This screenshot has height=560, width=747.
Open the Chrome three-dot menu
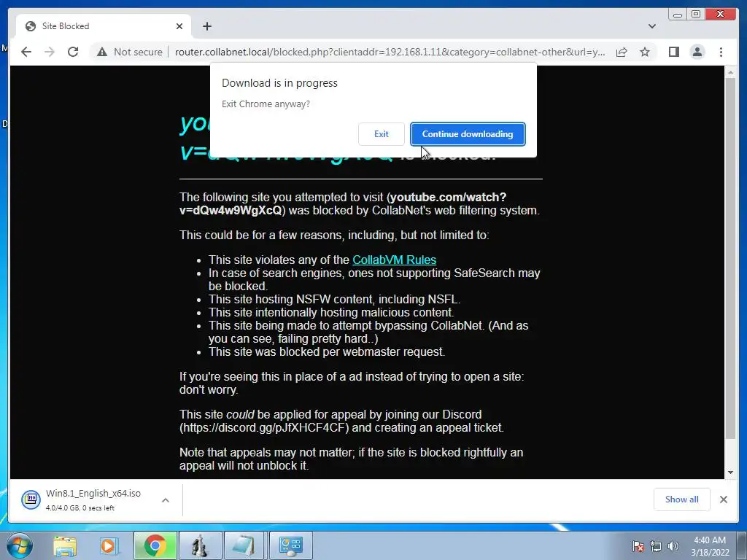[x=721, y=52]
